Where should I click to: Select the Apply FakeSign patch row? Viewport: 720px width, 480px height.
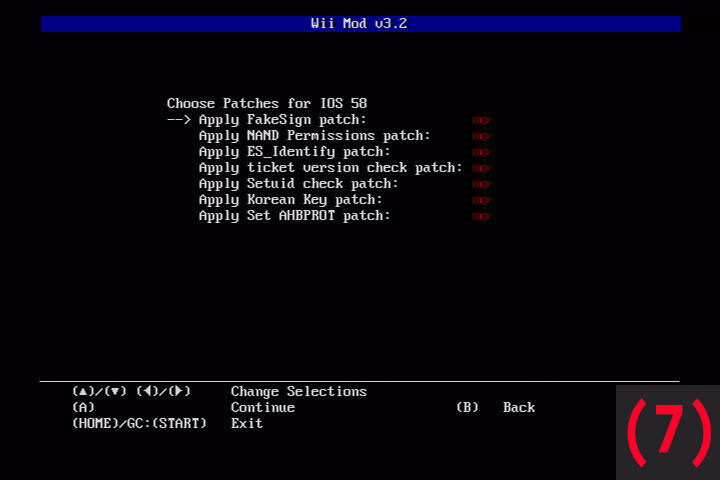coord(282,120)
